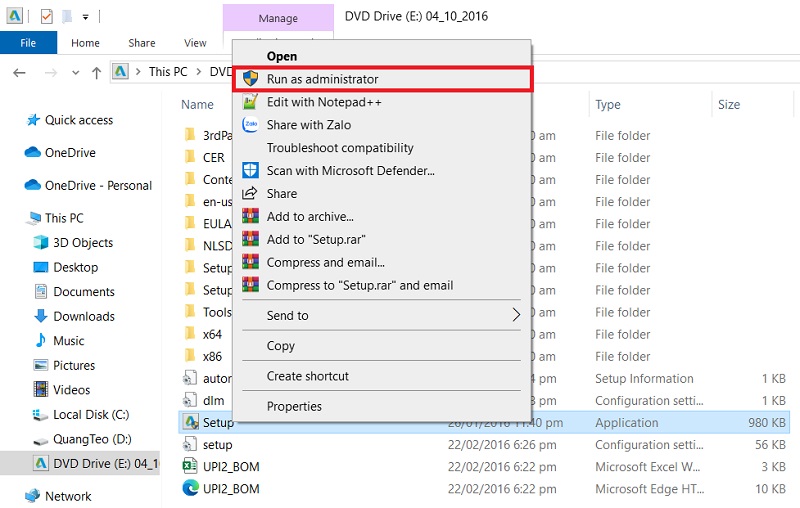Click the 3D Objects cube icon

point(40,242)
